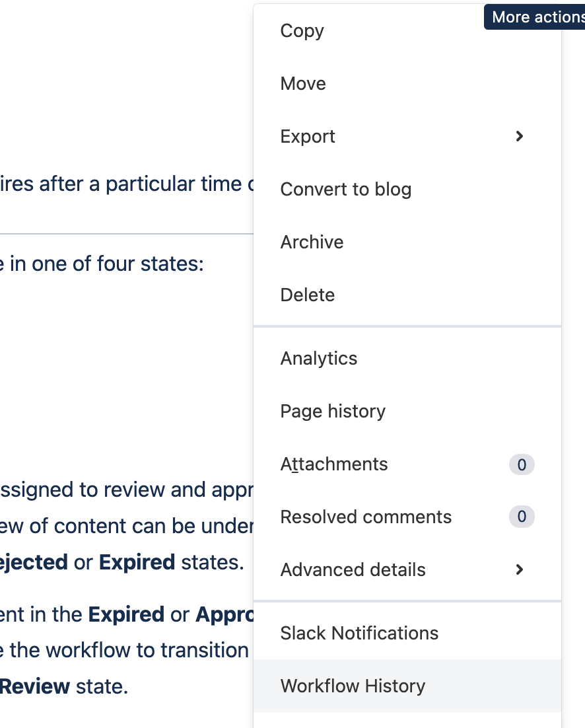Select Copy from the actions menu
The height and width of the screenshot is (728, 585).
[407, 31]
